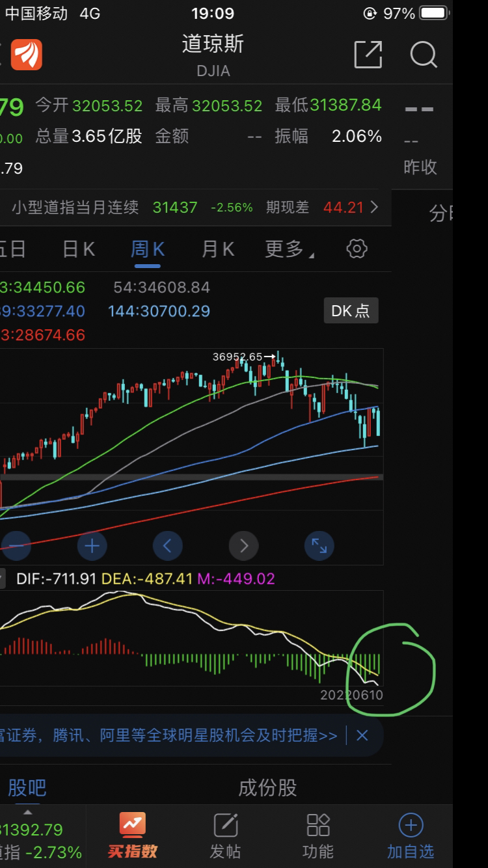Tap the 54:34608.84 moving average label
The width and height of the screenshot is (488, 868).
click(x=162, y=288)
